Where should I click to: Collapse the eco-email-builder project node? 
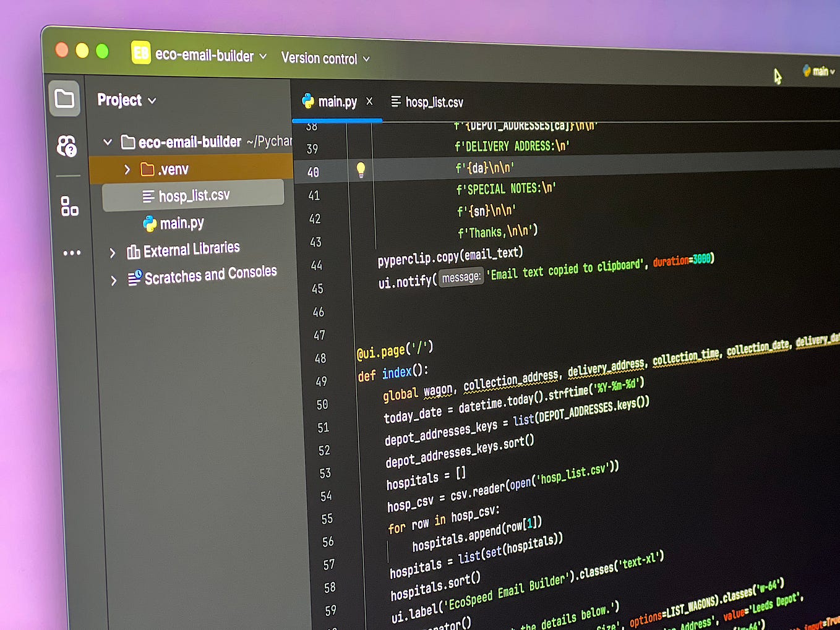click(108, 142)
